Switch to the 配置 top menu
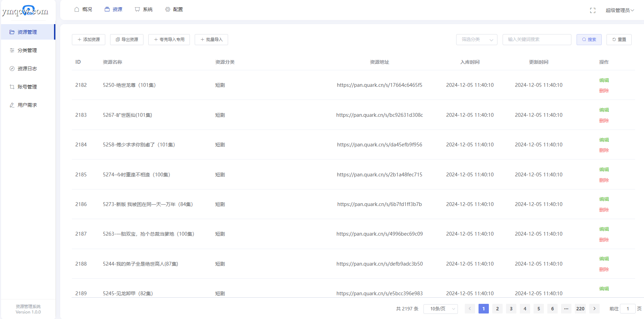Image resolution: width=644 pixels, height=319 pixels. (174, 9)
